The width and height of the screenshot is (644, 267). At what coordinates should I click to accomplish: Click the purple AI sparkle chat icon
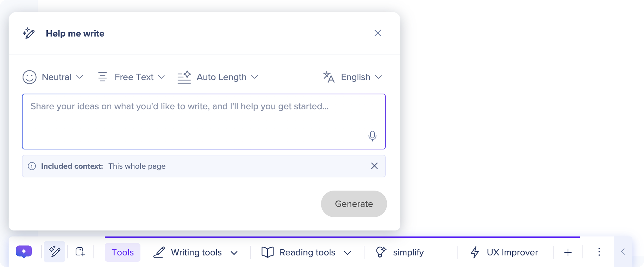pyautogui.click(x=24, y=252)
